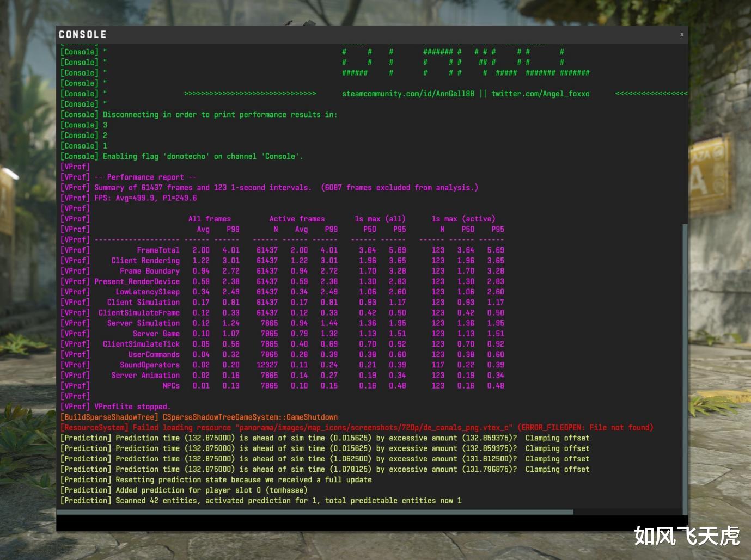Click the 'Frame Boundary' row label

[x=150, y=271]
